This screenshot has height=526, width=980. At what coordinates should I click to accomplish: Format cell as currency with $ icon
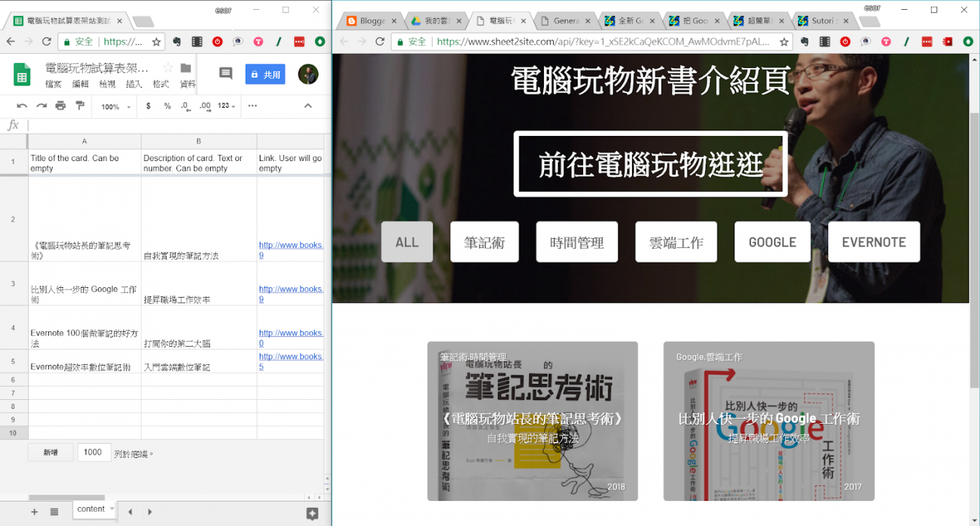[x=148, y=106]
